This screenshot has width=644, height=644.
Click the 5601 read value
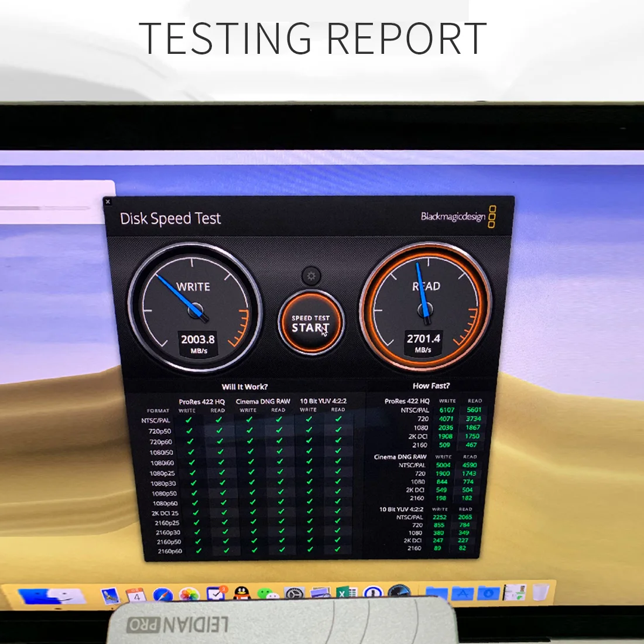[x=474, y=409]
